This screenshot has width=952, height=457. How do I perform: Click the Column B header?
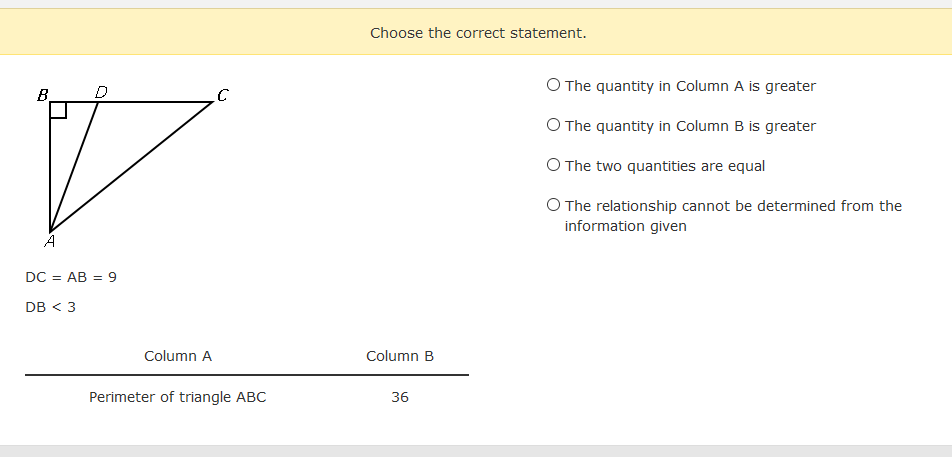(400, 356)
